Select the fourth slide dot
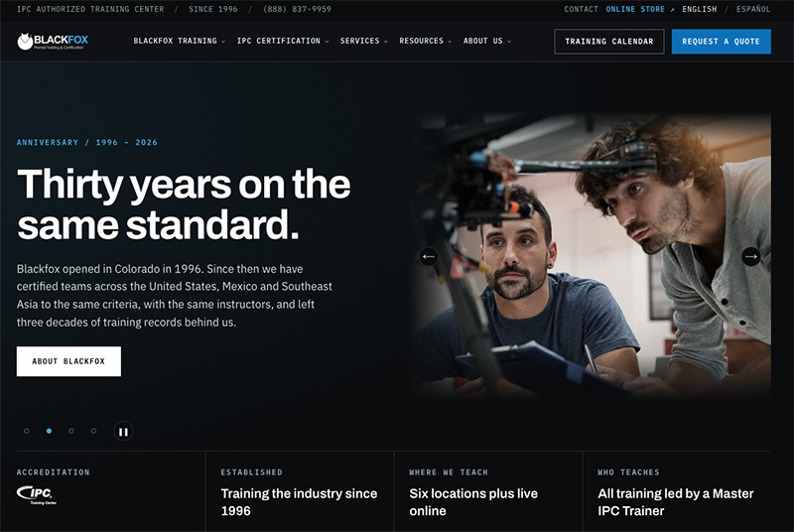 tap(93, 432)
